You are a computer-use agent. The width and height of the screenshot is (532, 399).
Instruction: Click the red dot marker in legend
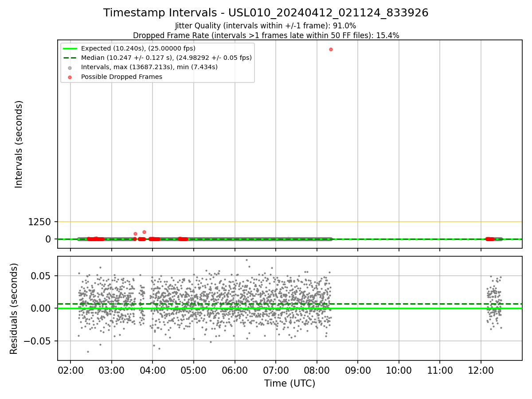click(70, 77)
